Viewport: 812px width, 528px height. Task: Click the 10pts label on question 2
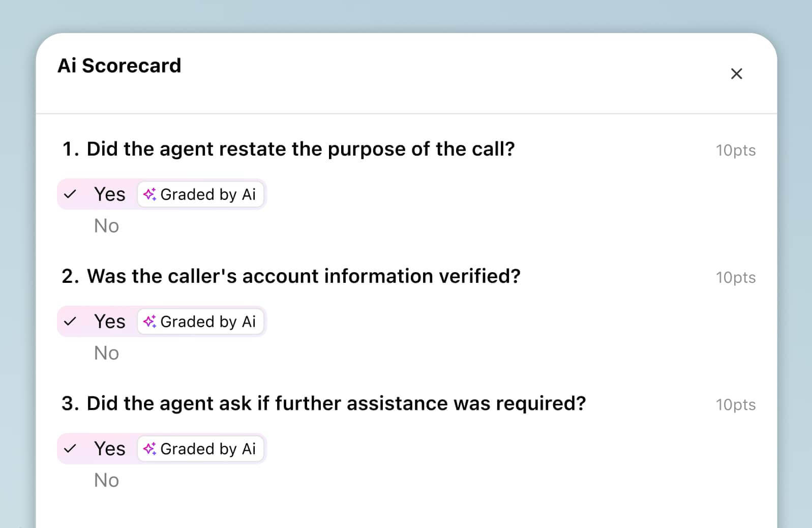point(736,277)
